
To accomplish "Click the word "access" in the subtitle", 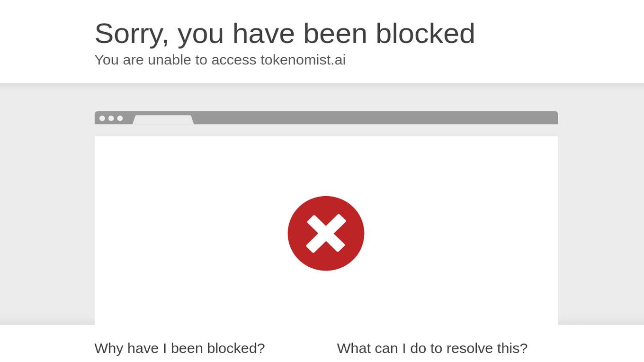I will click(x=234, y=60).
